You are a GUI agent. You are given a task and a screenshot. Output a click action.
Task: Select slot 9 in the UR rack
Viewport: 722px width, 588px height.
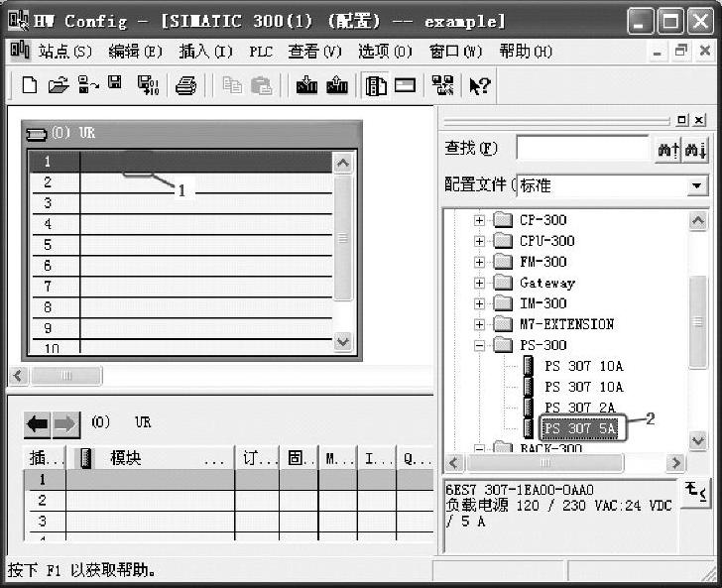(180, 328)
